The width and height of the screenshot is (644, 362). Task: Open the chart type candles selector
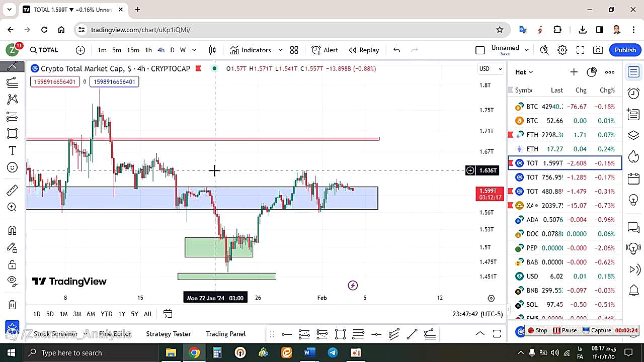212,50
